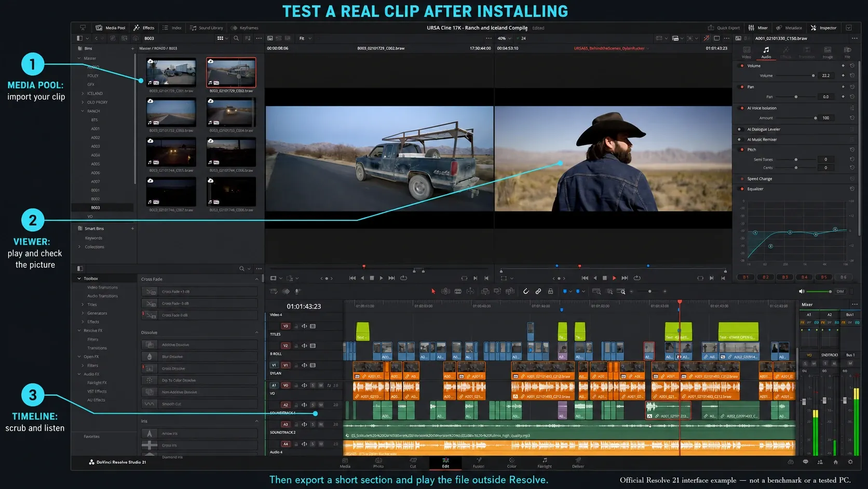Expand the OLD PROXY bin
This screenshot has width=868, height=489.
tap(83, 102)
